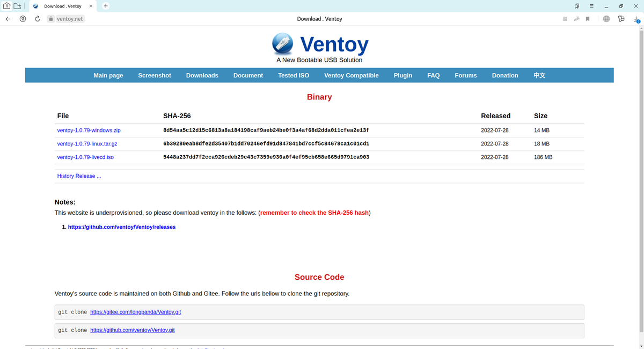Click the Ventoy logo image

283,43
